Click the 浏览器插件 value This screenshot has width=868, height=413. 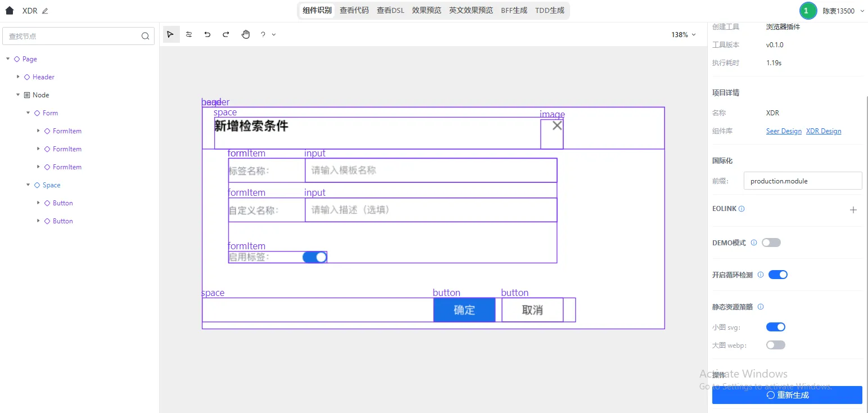(x=783, y=27)
